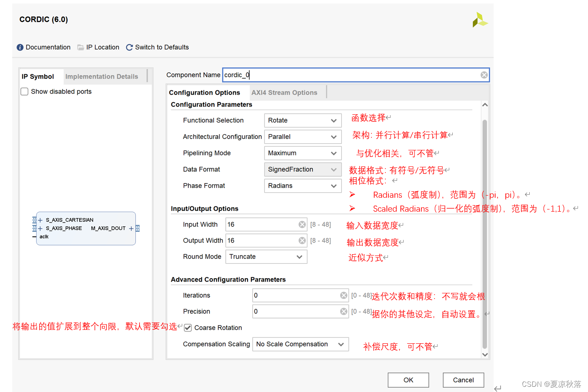Screen dimensions: 588x392
Task: Click the scrollbar up arrow
Action: [x=485, y=105]
